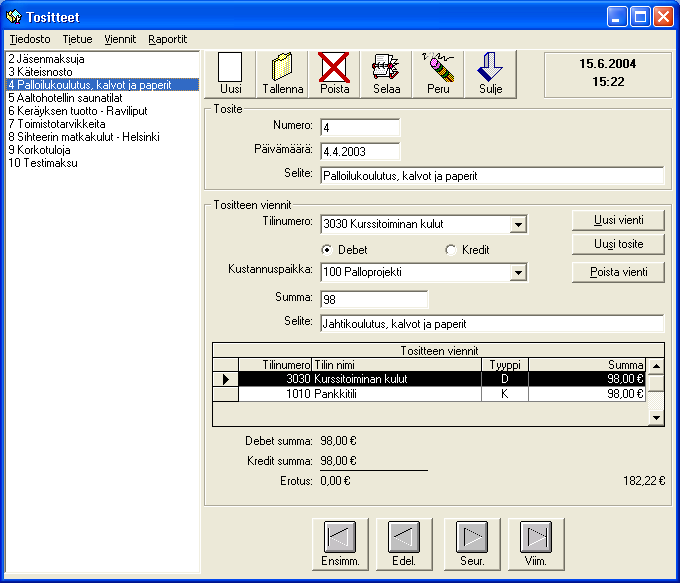Select list item 7 Toimistotarvikkeita

[x=102, y=124]
